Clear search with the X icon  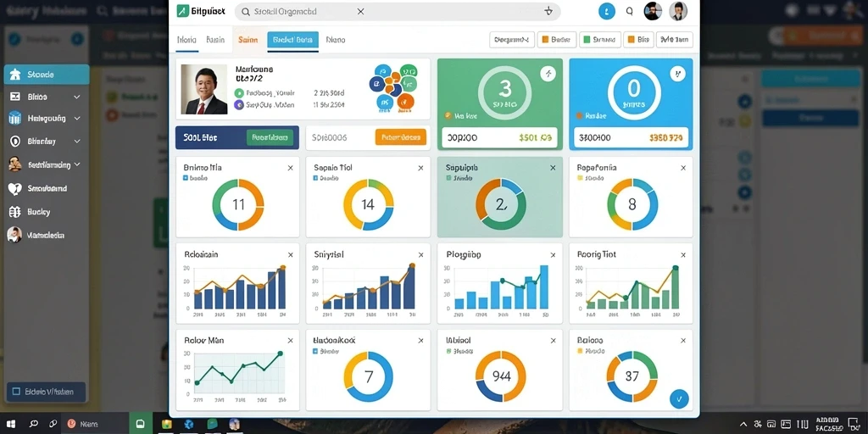[360, 11]
